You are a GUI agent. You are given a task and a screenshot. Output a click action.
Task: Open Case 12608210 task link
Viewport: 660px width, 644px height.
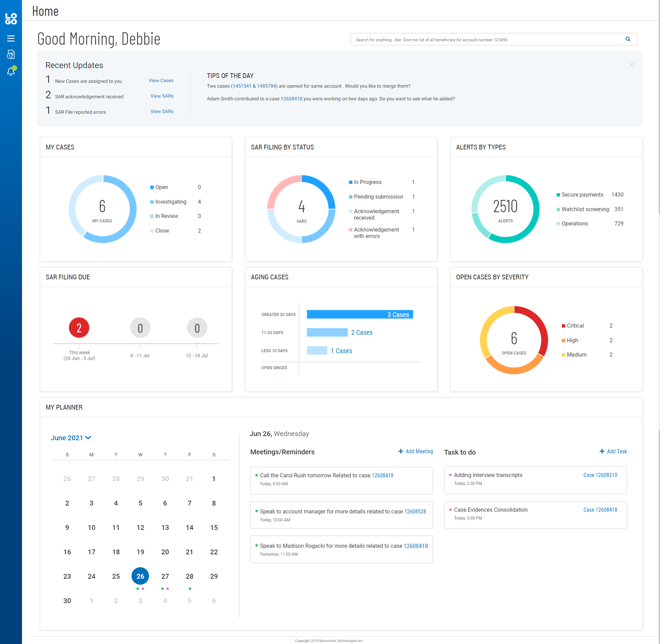point(600,475)
